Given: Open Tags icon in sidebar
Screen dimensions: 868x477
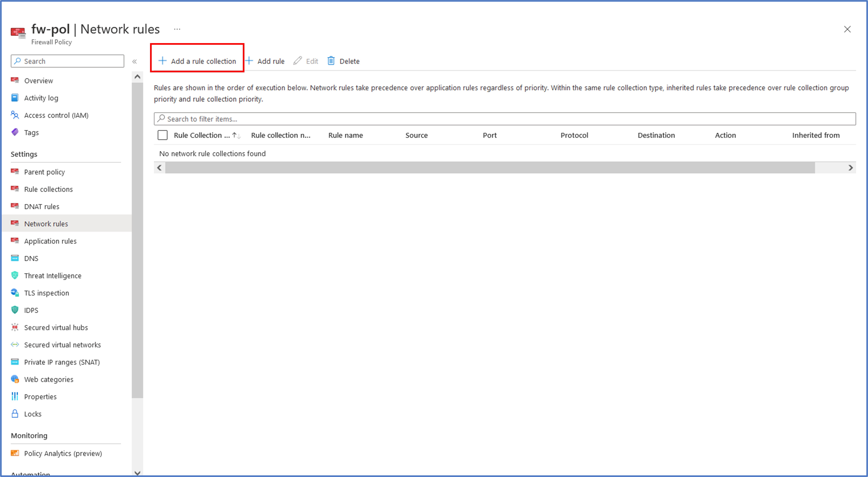Looking at the screenshot, I should click(x=15, y=132).
